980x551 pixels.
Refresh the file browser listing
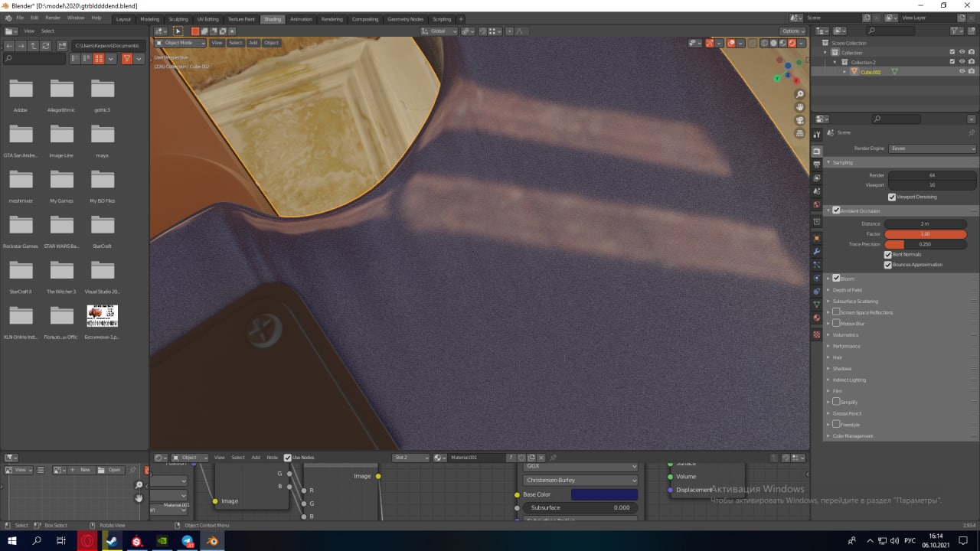coord(46,46)
